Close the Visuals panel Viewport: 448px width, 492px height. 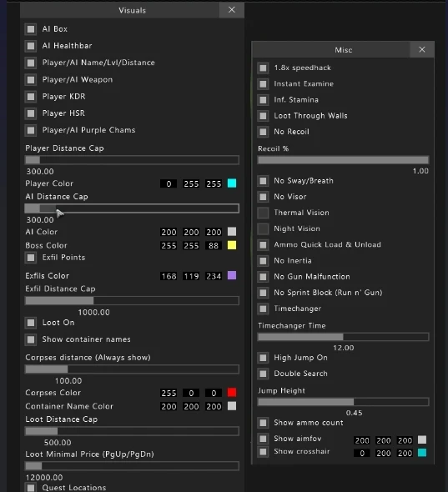click(232, 10)
